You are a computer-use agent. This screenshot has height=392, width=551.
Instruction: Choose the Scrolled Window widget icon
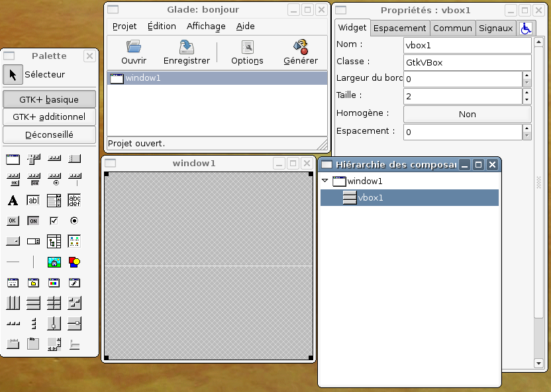point(54,344)
